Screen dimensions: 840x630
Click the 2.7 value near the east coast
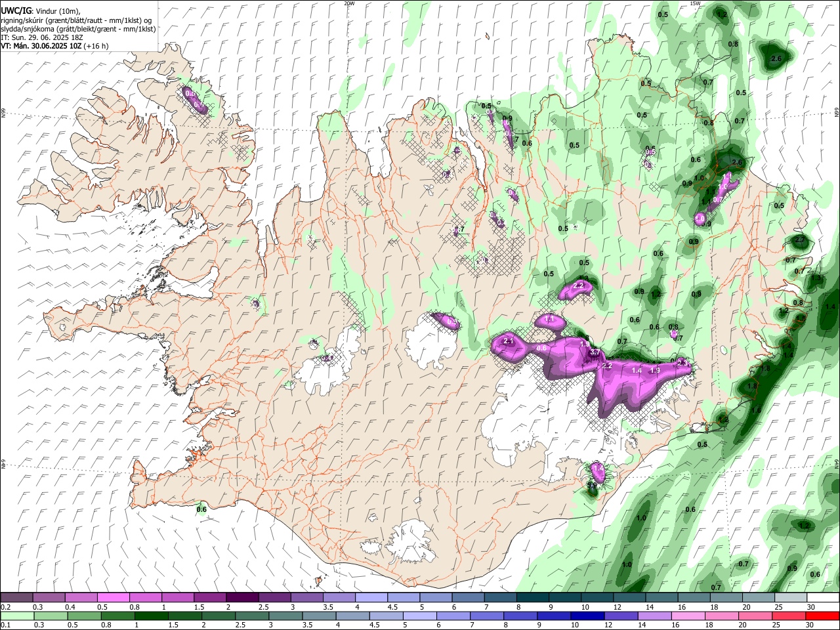[800, 240]
